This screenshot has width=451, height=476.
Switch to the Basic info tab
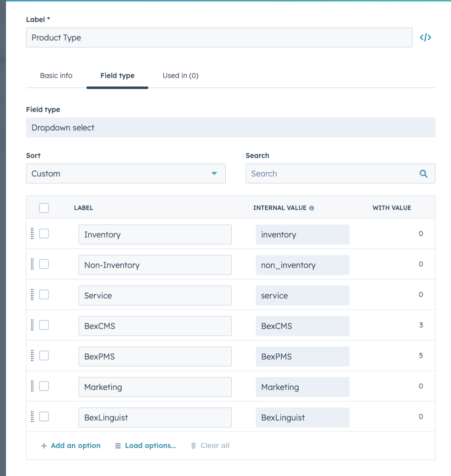[56, 75]
